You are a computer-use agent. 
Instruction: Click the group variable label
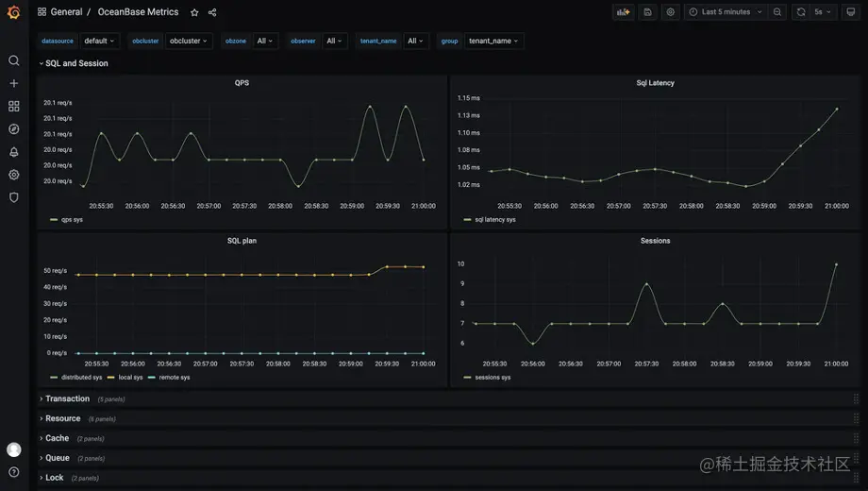click(x=449, y=41)
